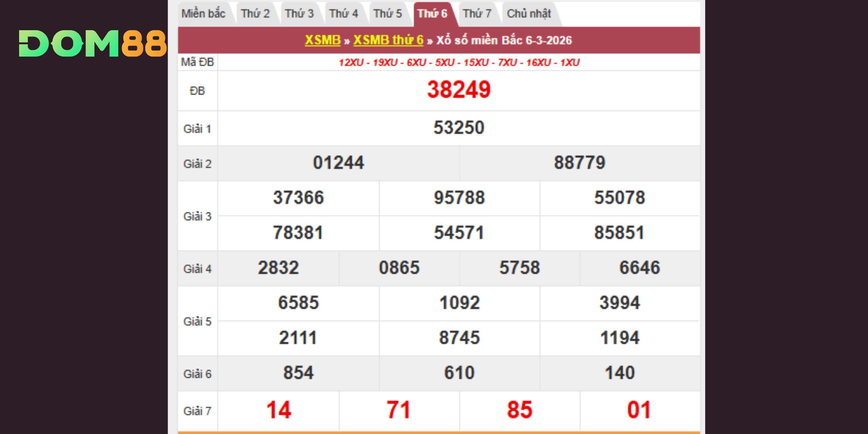The height and width of the screenshot is (434, 868).
Task: Select Giải 3 number 95788
Action: point(459,198)
